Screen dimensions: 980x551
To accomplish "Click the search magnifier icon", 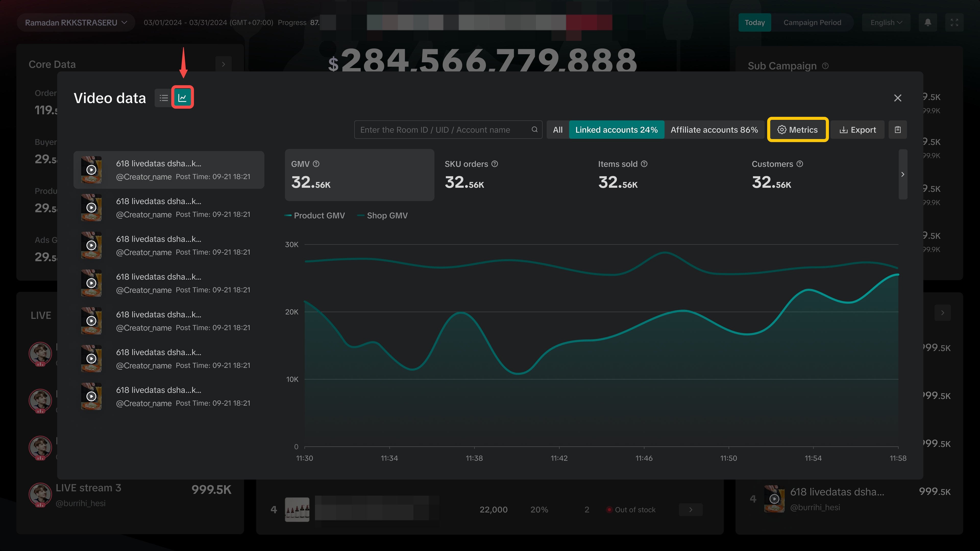I will pyautogui.click(x=534, y=130).
